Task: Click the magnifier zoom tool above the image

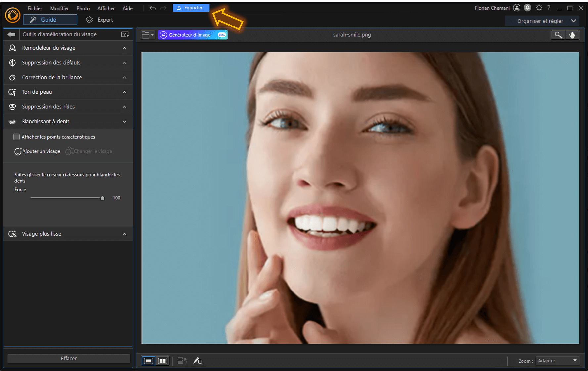Action: click(558, 35)
